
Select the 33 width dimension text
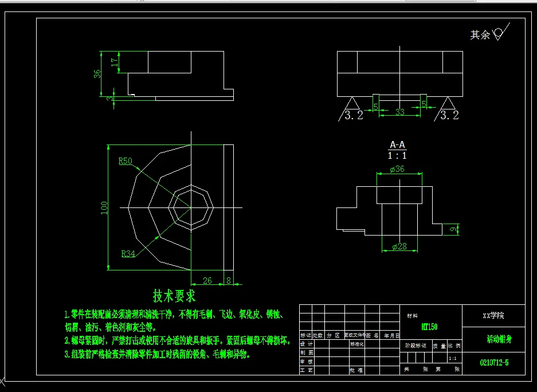[400, 112]
